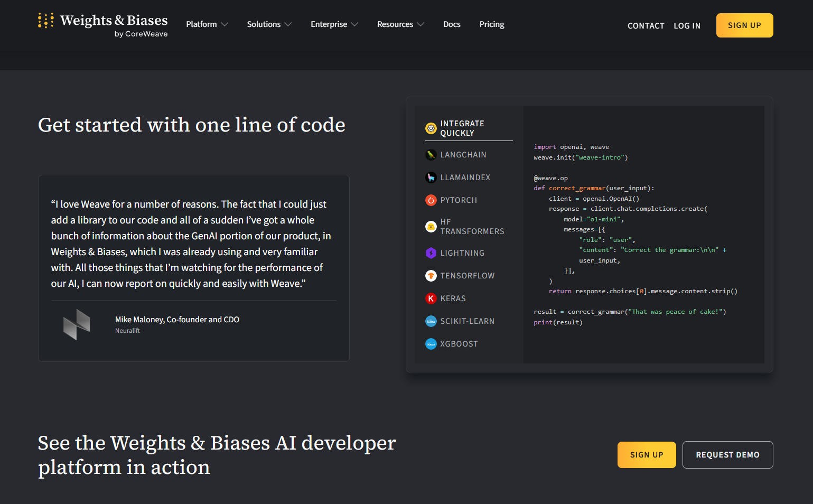Image resolution: width=813 pixels, height=504 pixels.
Task: Click the Lightning purple icon
Action: (431, 253)
